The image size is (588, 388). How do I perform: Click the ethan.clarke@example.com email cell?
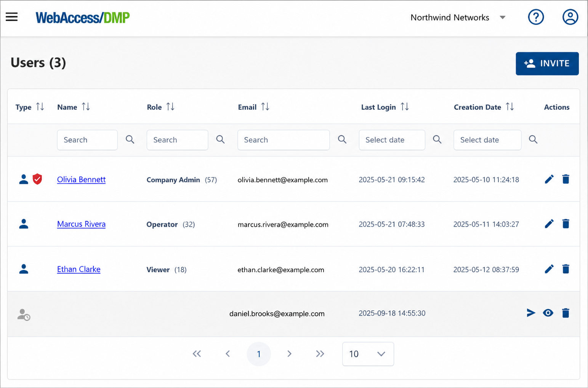point(281,270)
